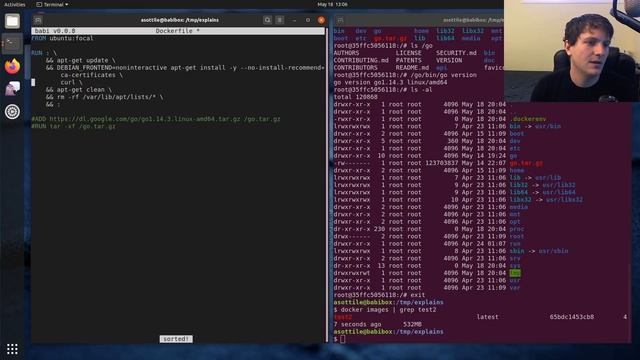Click the 'FROM ubuntu:focal' line
Viewport: 640px width, 360px height.
point(62,38)
